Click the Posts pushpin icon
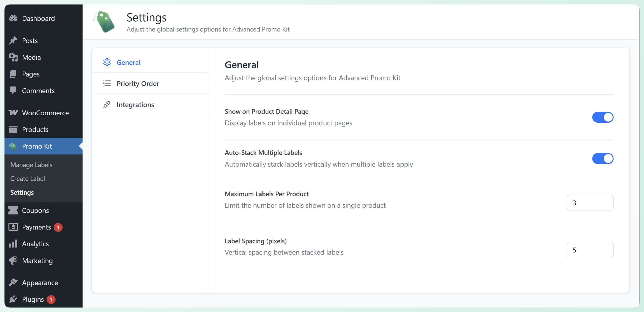This screenshot has height=312, width=644. tap(13, 41)
